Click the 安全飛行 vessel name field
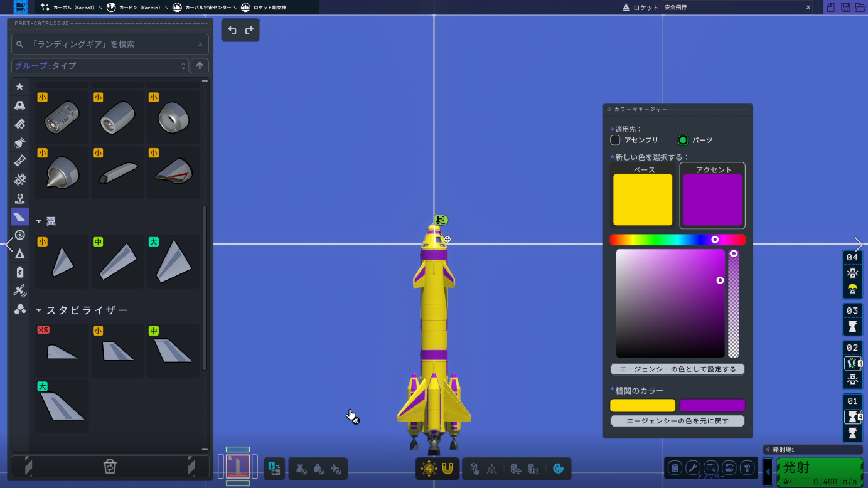The image size is (868, 488). [737, 8]
